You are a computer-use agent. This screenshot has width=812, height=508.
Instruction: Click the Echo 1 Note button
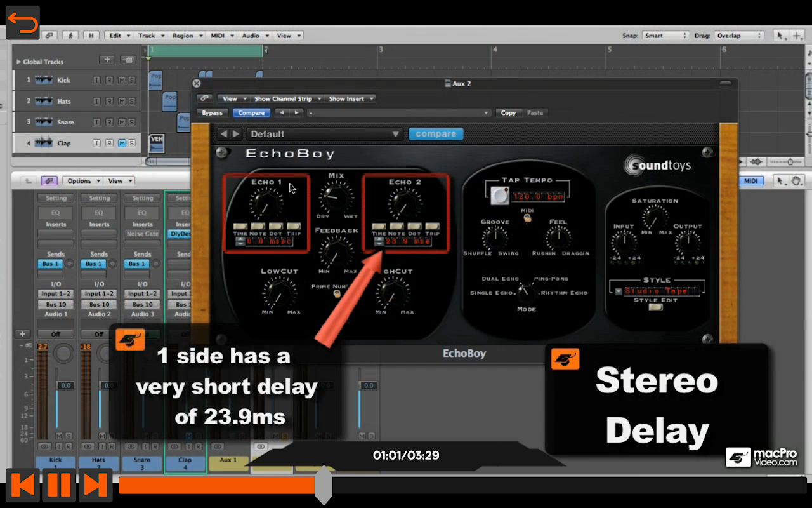tap(258, 226)
